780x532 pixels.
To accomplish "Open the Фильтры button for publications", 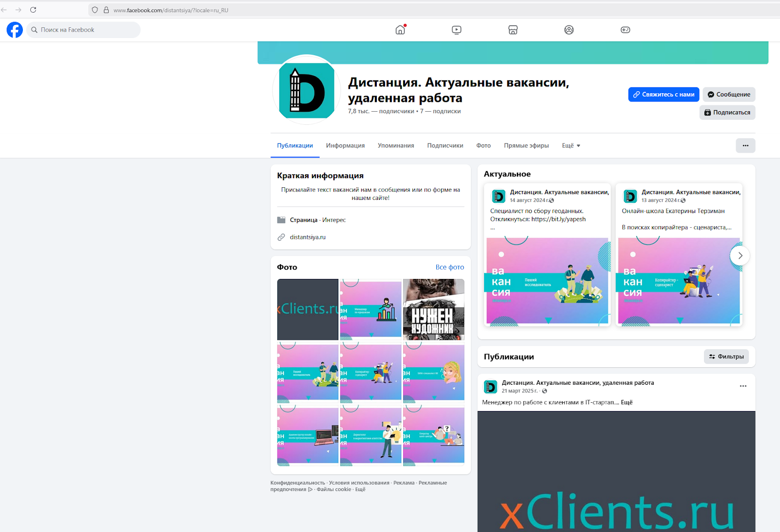I will (x=726, y=356).
